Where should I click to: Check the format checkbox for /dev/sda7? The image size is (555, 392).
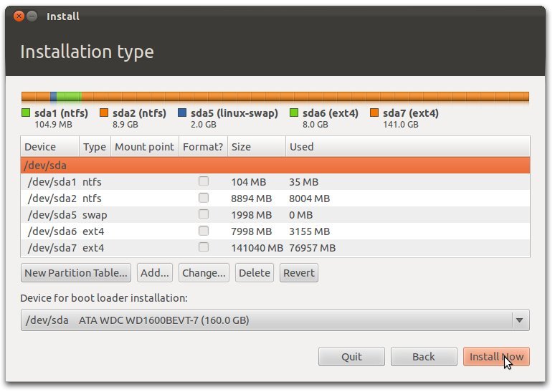[204, 248]
